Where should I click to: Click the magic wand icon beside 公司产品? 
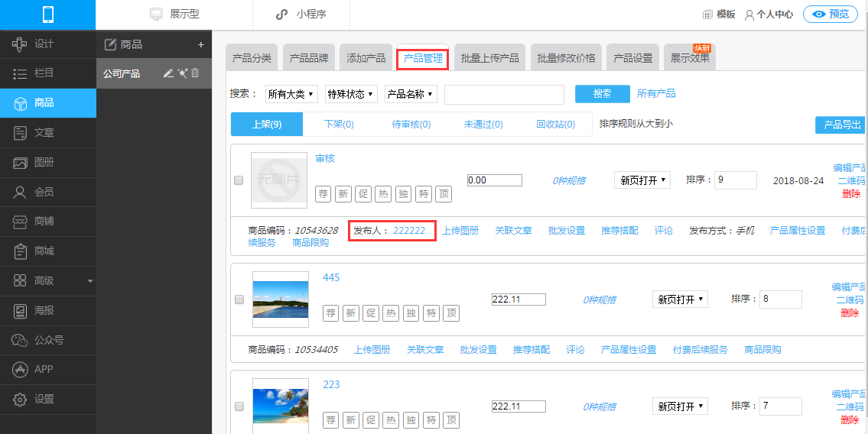(x=182, y=73)
